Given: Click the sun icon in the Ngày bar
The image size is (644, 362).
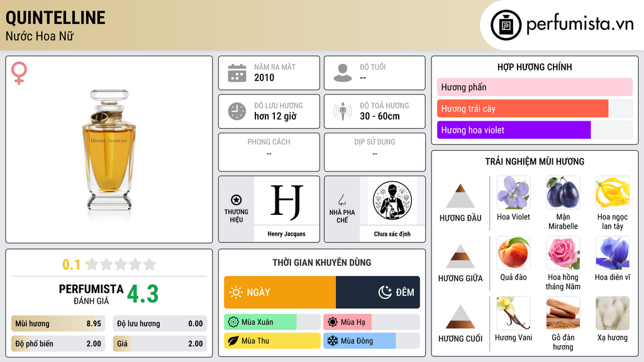Looking at the screenshot, I should pos(236,292).
